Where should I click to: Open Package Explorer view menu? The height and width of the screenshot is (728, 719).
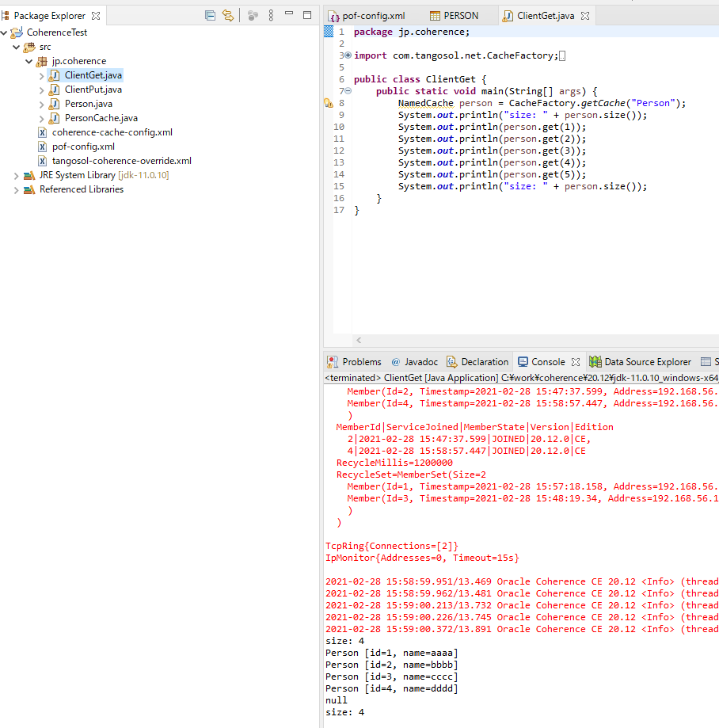(271, 15)
